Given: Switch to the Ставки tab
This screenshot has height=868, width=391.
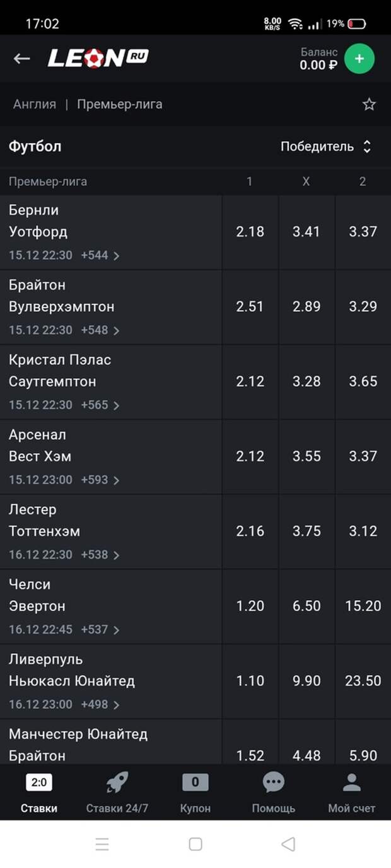Looking at the screenshot, I should coord(39,793).
